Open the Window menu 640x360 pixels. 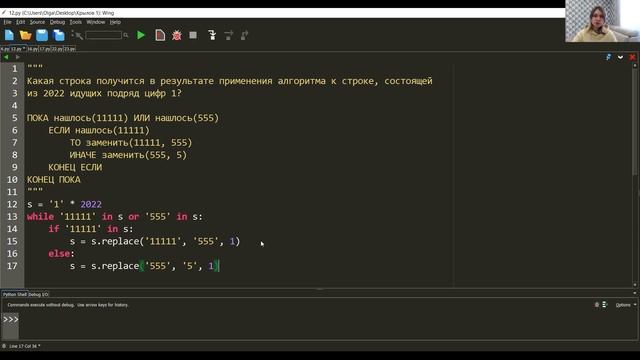pyautogui.click(x=96, y=22)
